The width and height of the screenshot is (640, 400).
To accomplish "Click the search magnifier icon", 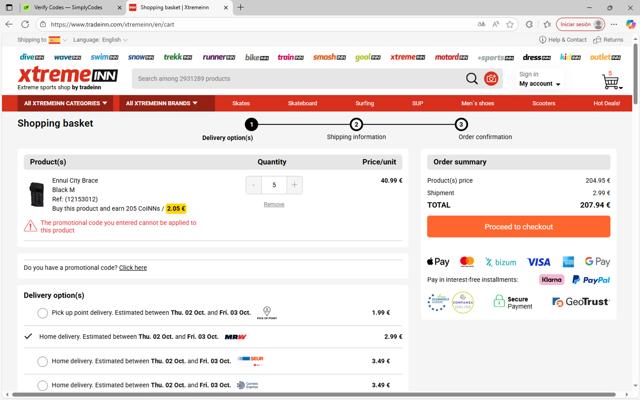I will click(471, 78).
